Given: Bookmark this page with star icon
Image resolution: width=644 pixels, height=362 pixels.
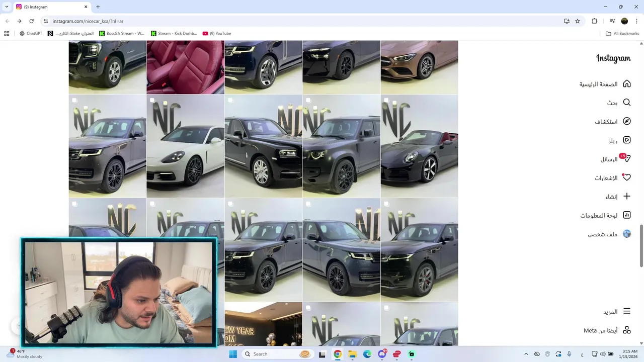Looking at the screenshot, I should click(578, 21).
